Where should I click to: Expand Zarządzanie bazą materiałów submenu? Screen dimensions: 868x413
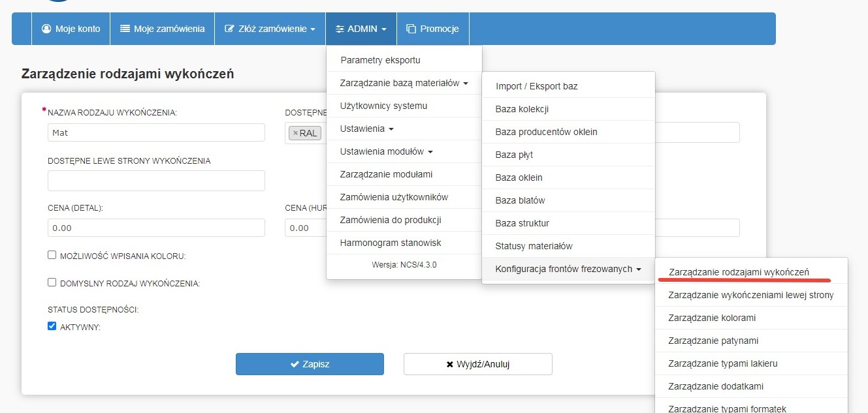pyautogui.click(x=404, y=83)
